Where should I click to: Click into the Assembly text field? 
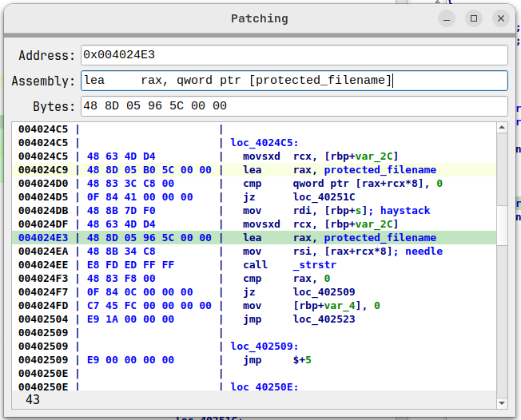point(294,81)
